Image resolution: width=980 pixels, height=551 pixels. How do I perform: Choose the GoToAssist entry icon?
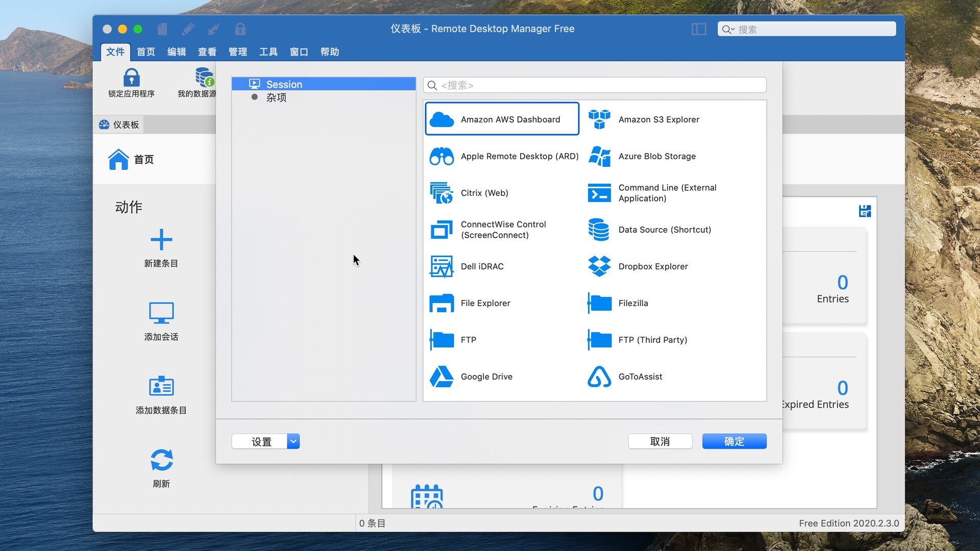click(599, 377)
